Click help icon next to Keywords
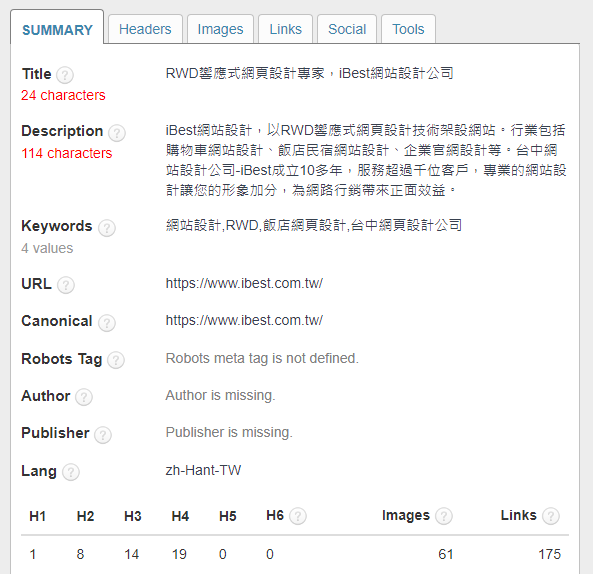593x574 pixels. click(107, 228)
